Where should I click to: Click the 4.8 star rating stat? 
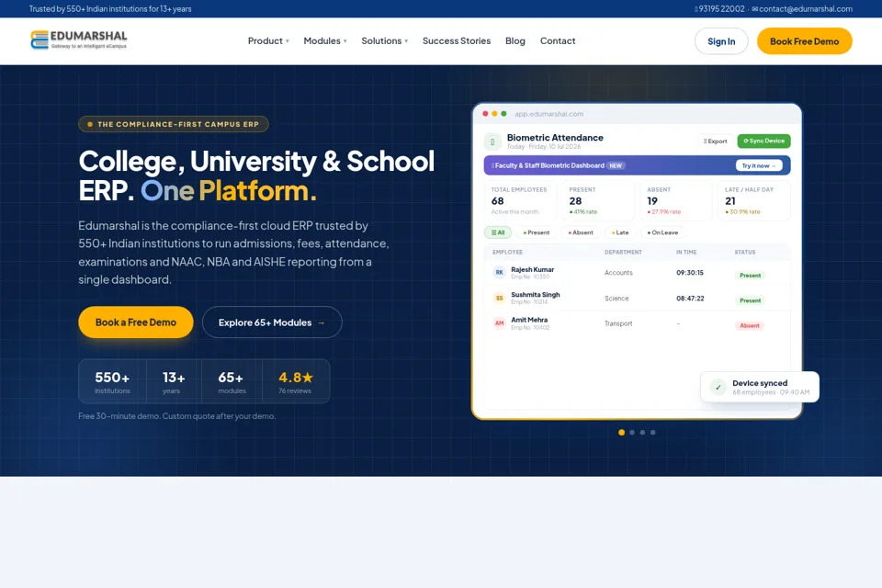tap(296, 381)
